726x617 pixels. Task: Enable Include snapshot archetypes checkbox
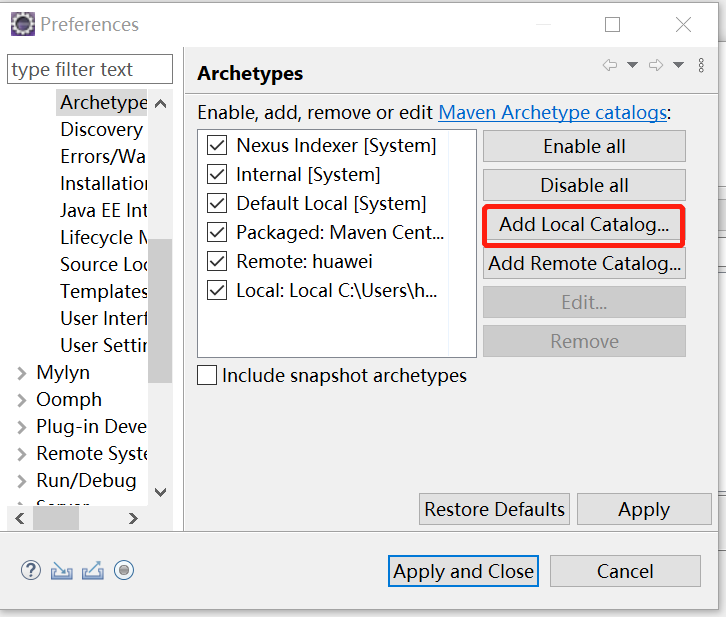(207, 375)
